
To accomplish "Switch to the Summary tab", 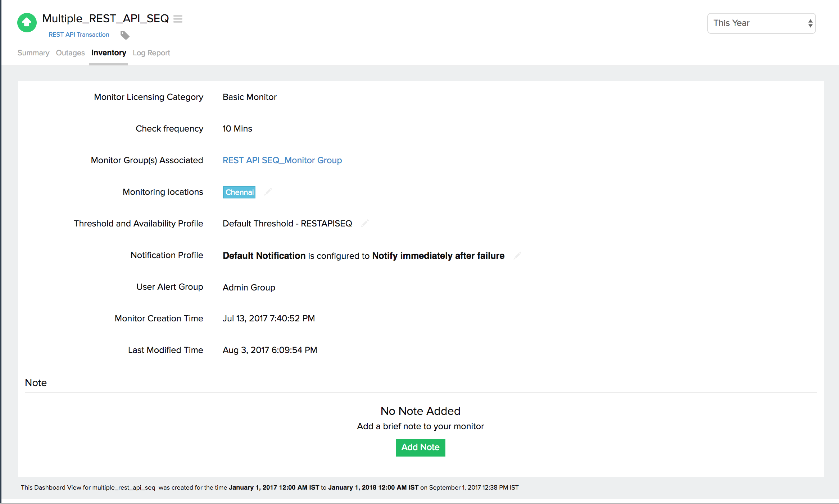I will click(x=33, y=53).
